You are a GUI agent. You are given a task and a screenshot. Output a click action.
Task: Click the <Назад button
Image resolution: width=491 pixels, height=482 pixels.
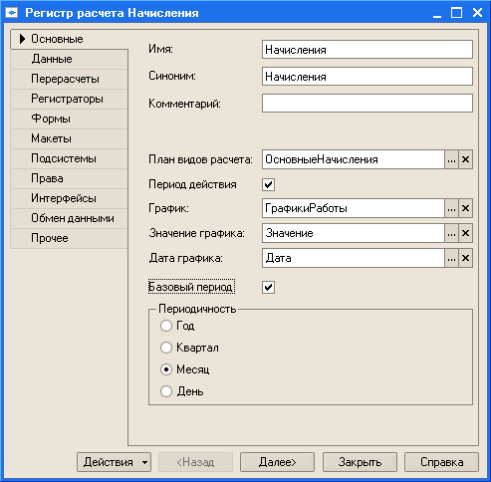coord(195,462)
